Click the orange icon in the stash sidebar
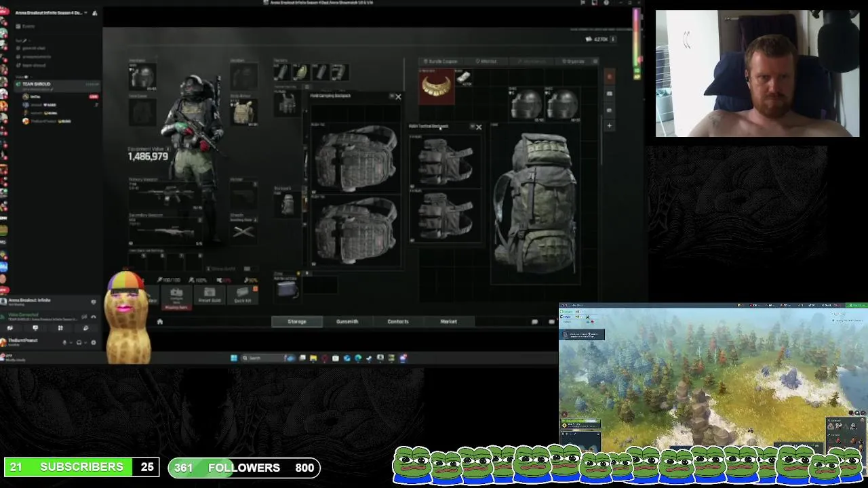 click(x=609, y=76)
